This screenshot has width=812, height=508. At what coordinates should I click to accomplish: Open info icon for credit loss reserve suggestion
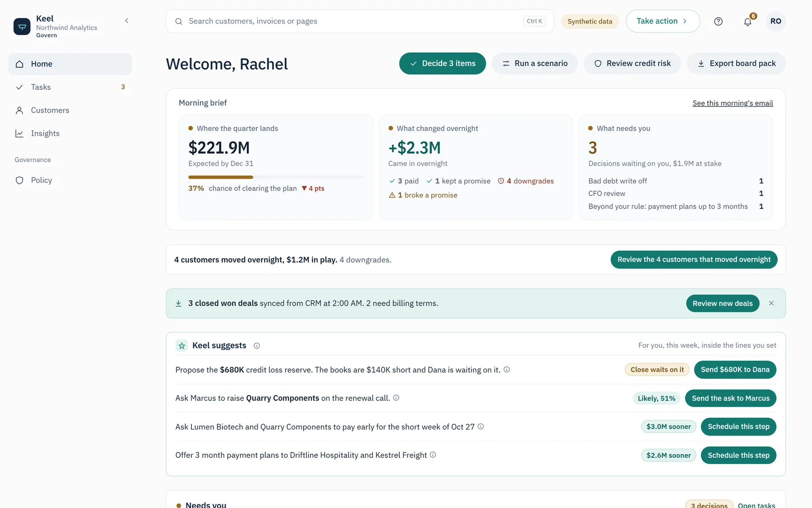point(507,369)
